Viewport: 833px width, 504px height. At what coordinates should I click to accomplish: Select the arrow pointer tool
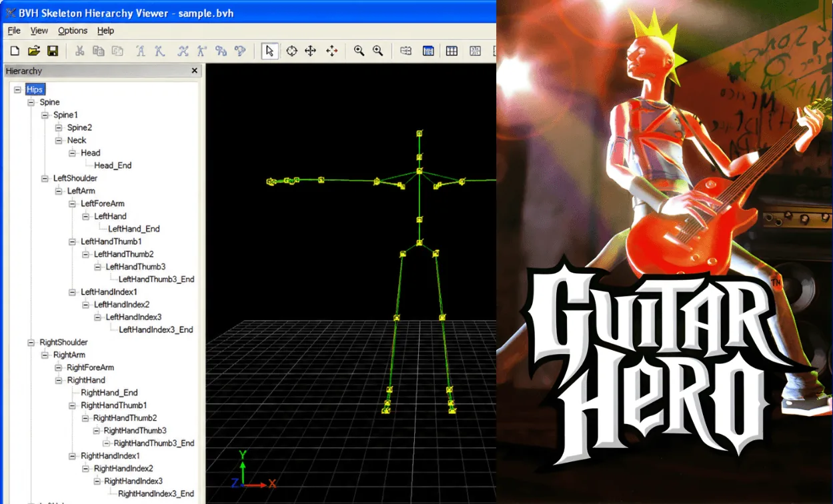pyautogui.click(x=269, y=51)
